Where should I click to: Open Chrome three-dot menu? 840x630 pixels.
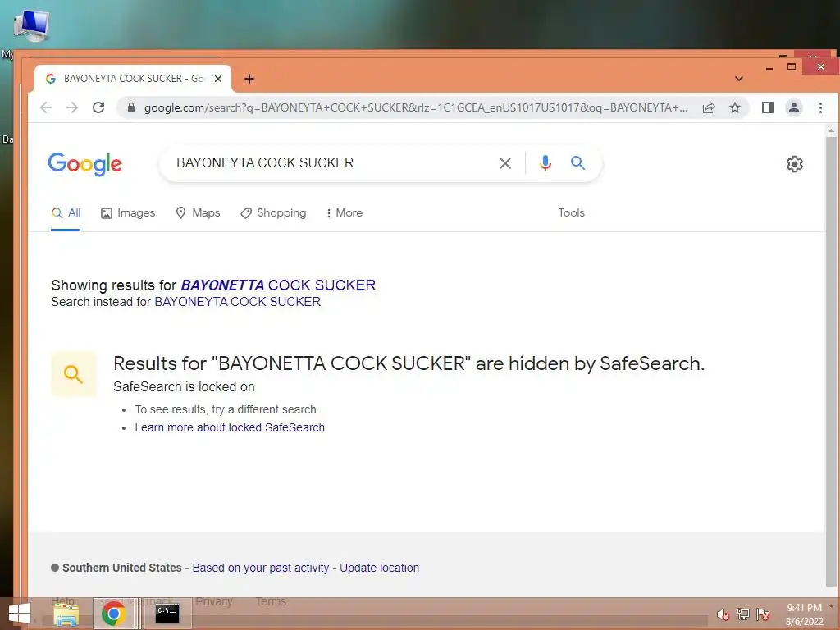(820, 107)
